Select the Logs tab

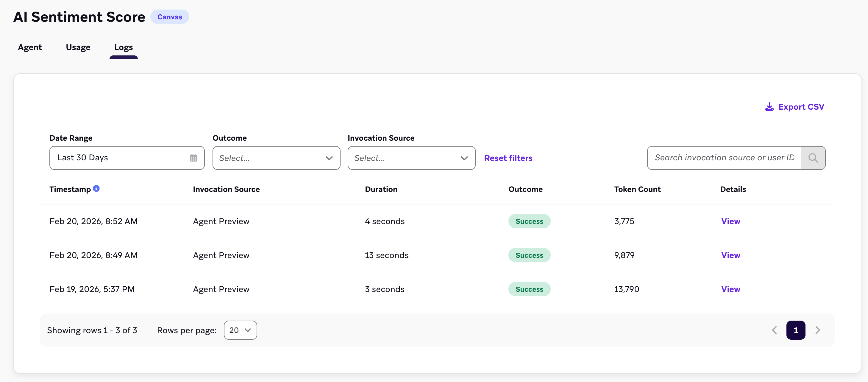tap(123, 47)
